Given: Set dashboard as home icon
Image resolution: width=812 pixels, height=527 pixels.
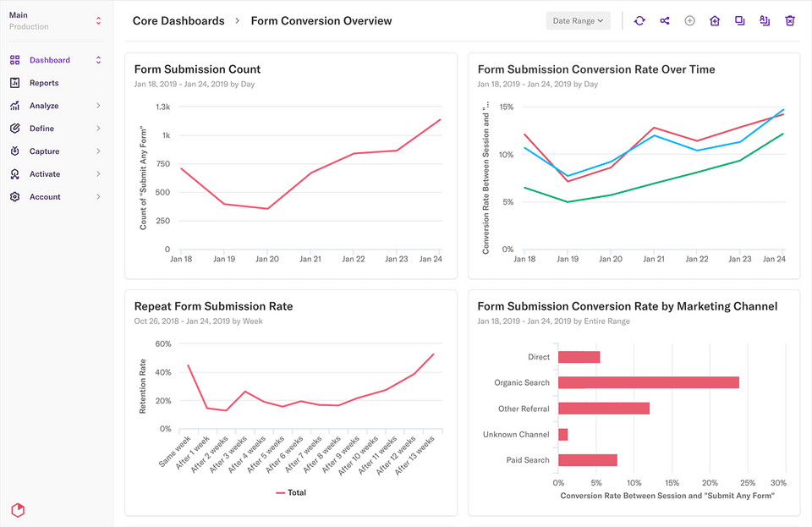Looking at the screenshot, I should pyautogui.click(x=715, y=20).
